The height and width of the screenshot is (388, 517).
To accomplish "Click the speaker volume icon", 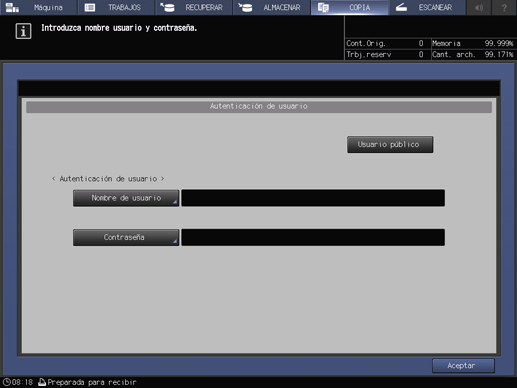I will tap(479, 7).
